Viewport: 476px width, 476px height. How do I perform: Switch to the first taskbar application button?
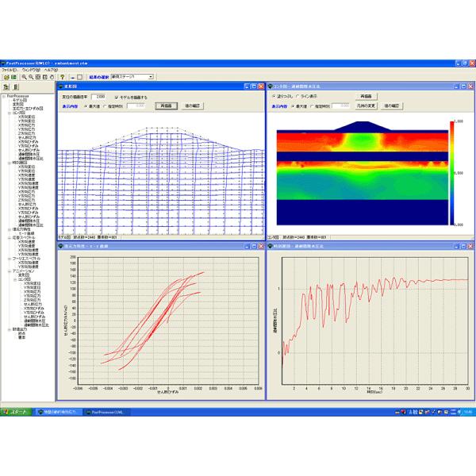point(59,412)
